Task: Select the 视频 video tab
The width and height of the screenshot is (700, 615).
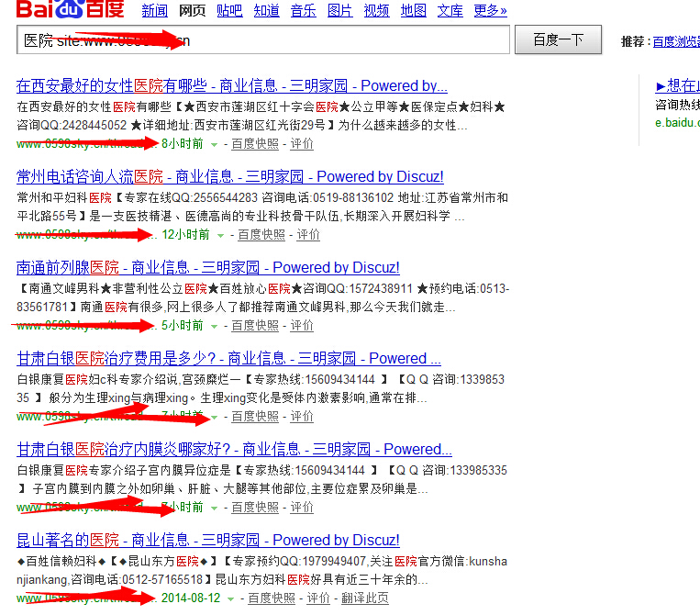Action: pos(376,11)
